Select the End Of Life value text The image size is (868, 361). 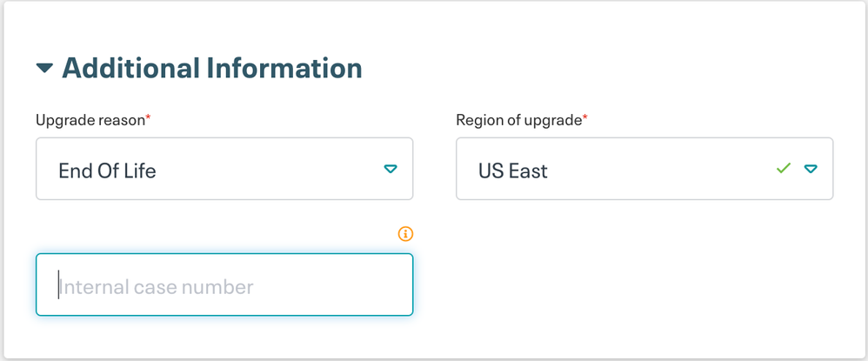point(107,170)
